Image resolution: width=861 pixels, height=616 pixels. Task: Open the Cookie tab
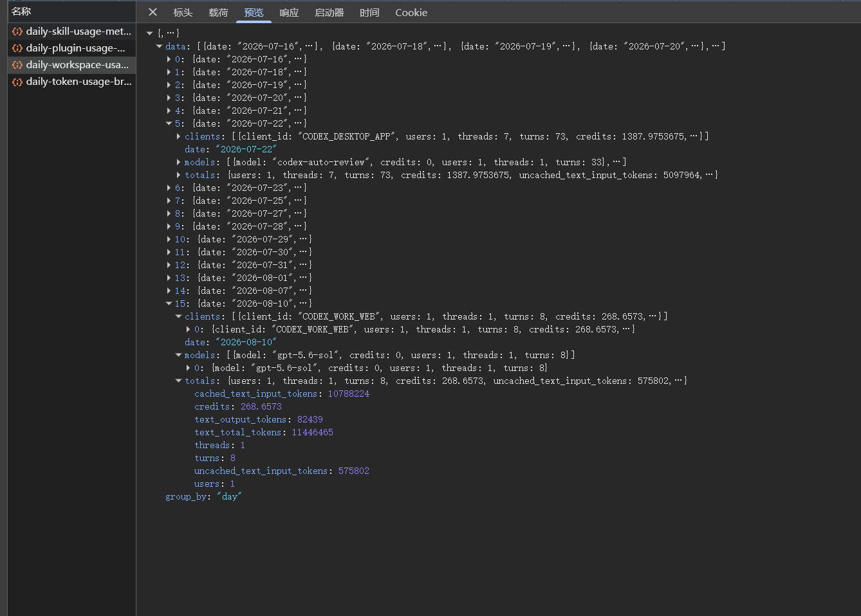coord(411,12)
